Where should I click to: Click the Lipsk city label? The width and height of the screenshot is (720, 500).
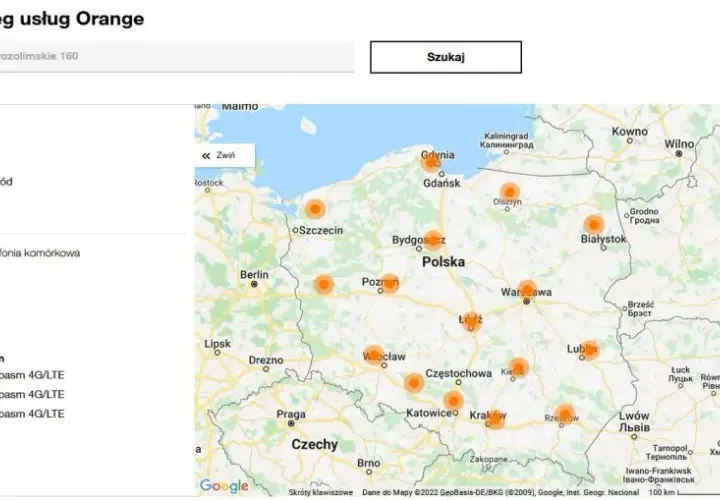coord(217,343)
